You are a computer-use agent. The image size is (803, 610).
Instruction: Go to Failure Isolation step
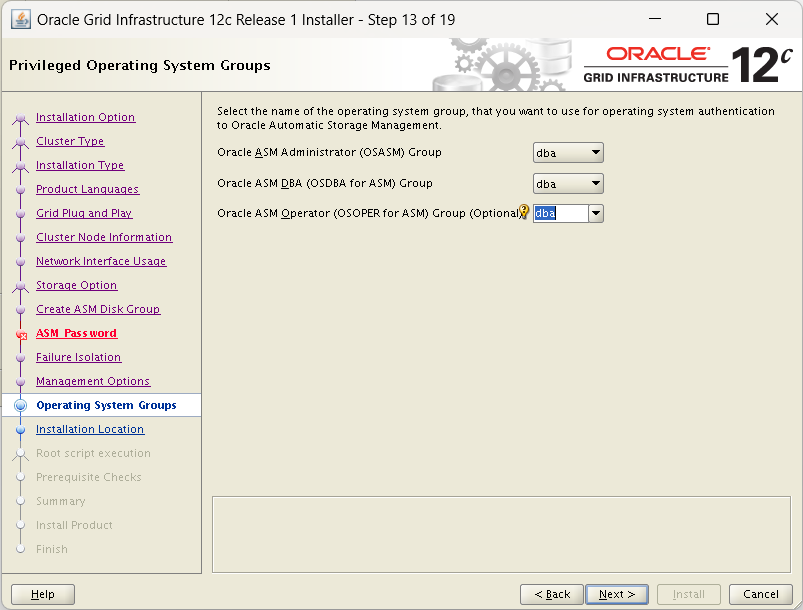point(78,357)
